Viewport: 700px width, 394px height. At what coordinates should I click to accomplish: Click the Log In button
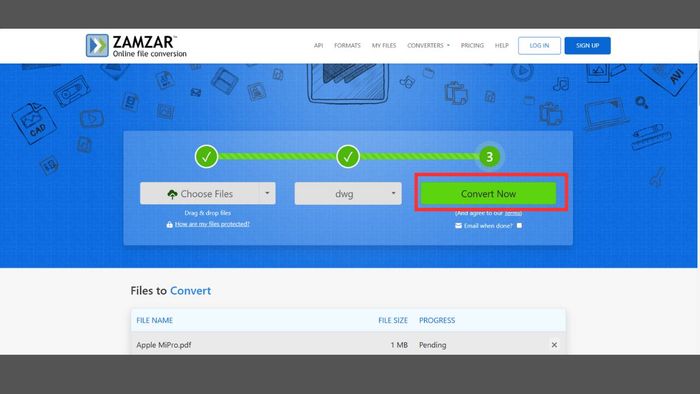pos(539,46)
